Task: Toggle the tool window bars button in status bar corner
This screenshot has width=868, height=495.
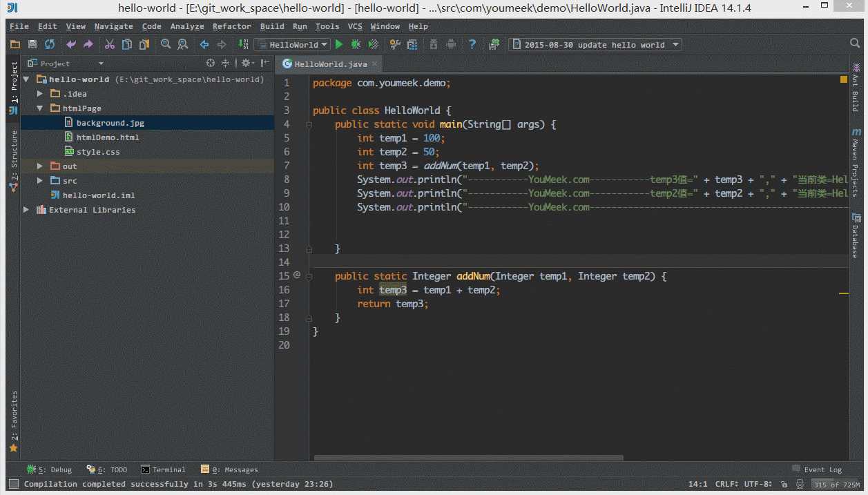Action: pyautogui.click(x=13, y=484)
